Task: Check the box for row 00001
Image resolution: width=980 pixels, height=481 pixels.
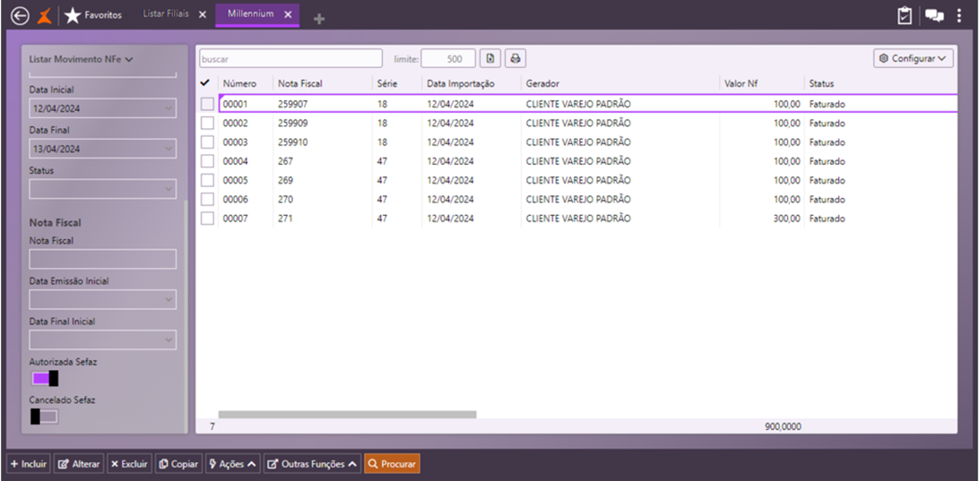Action: click(207, 104)
